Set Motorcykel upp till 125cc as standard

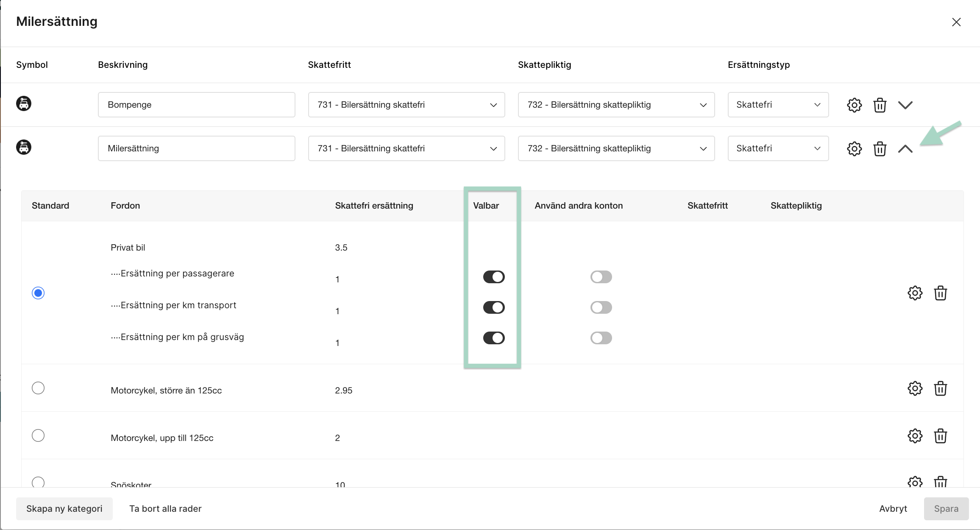point(38,435)
